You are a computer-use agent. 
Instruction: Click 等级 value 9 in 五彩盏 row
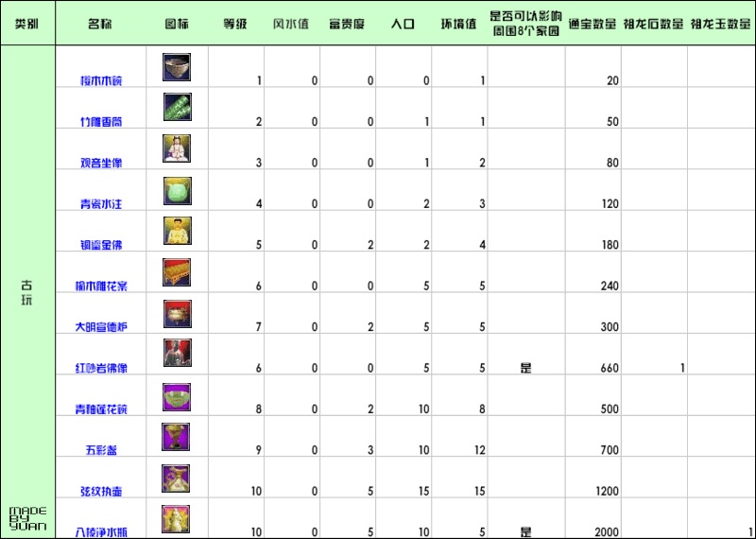point(258,450)
